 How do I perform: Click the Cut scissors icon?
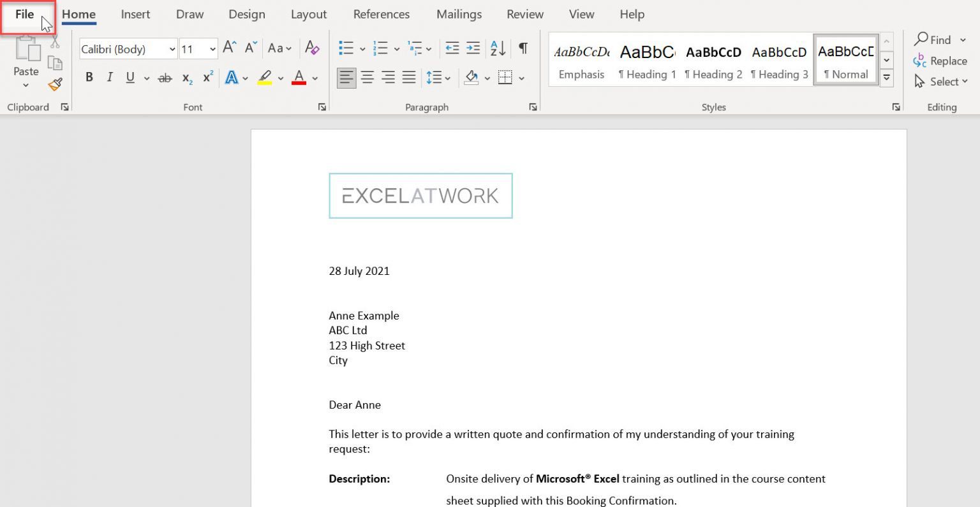point(55,42)
